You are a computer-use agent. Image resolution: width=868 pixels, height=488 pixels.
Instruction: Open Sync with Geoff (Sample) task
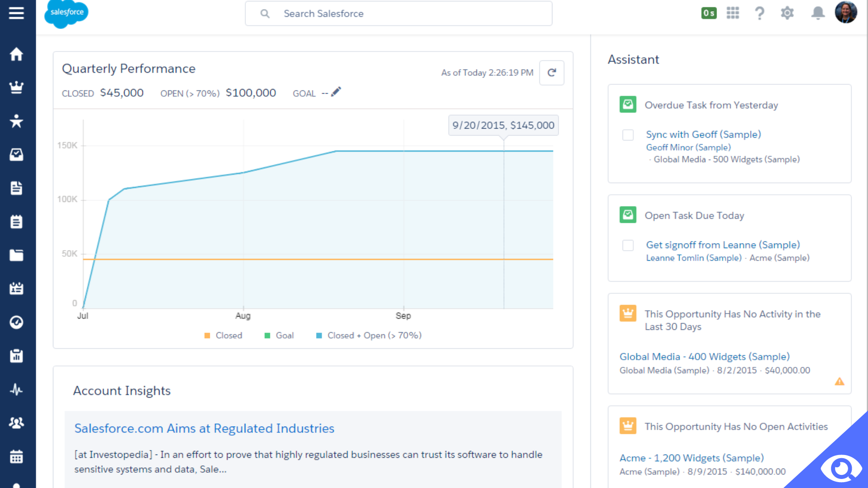(x=703, y=134)
